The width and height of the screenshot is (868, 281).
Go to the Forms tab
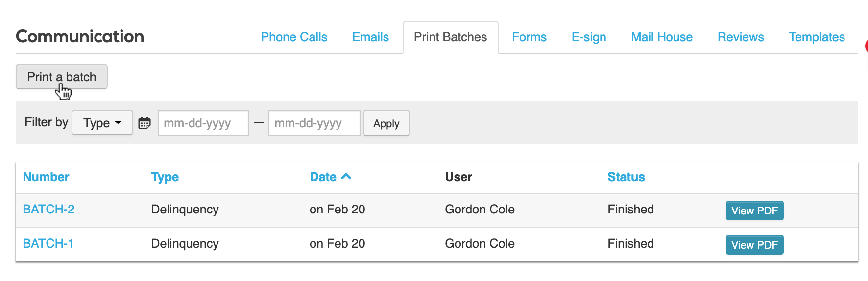click(x=529, y=37)
